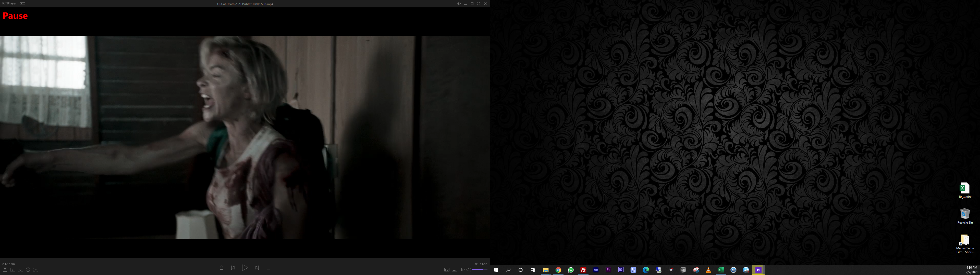Click the video seek progress bar

[x=243, y=260]
